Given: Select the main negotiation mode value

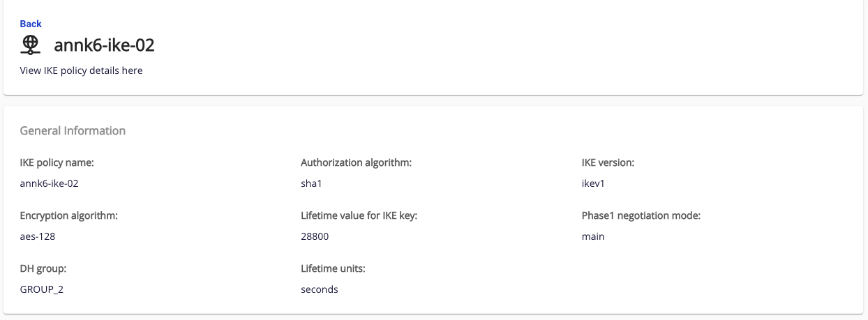Looking at the screenshot, I should (593, 236).
